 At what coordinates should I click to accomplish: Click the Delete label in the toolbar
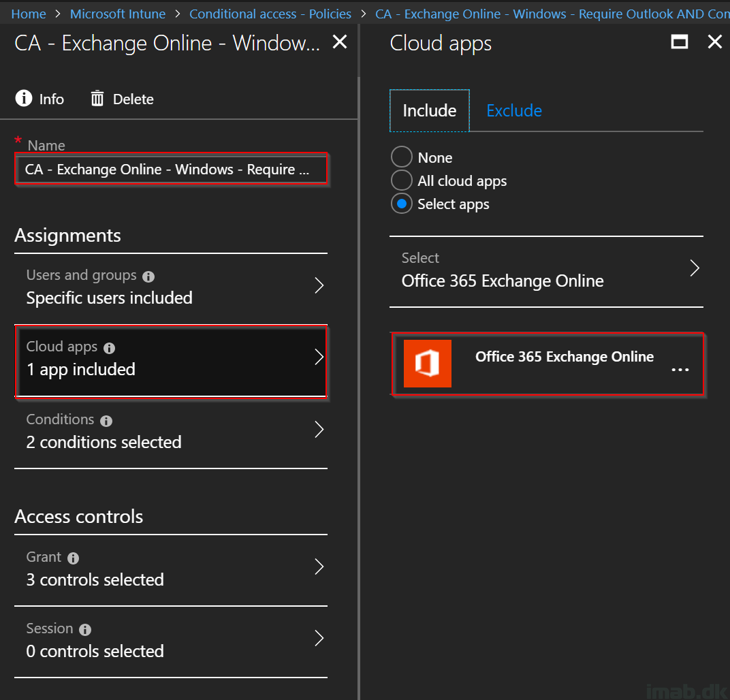pyautogui.click(x=133, y=99)
